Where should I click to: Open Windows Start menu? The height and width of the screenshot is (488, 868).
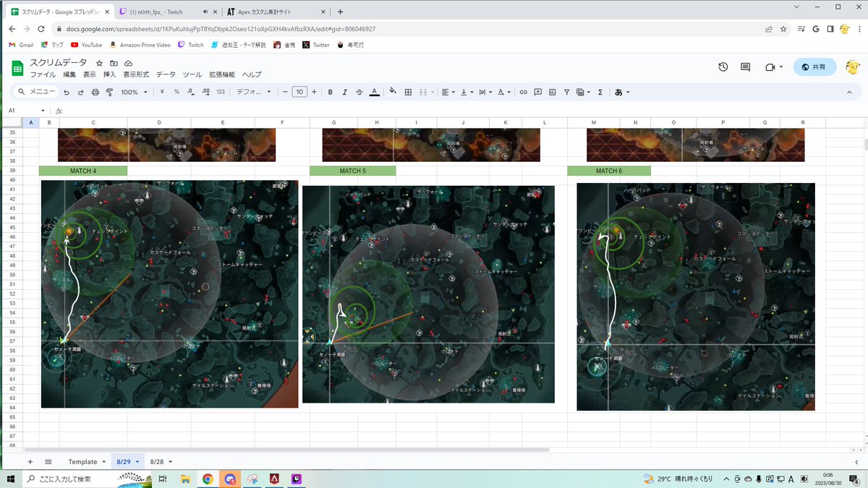[x=12, y=479]
